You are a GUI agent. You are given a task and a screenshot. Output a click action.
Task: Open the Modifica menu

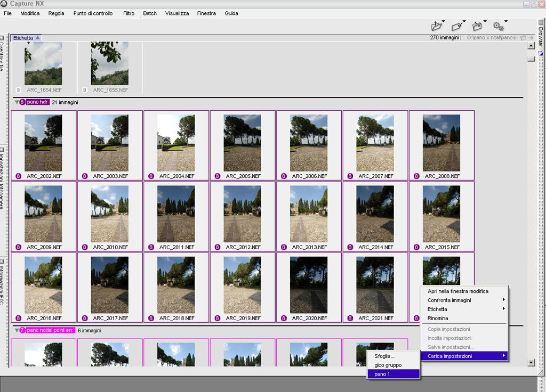pyautogui.click(x=30, y=13)
